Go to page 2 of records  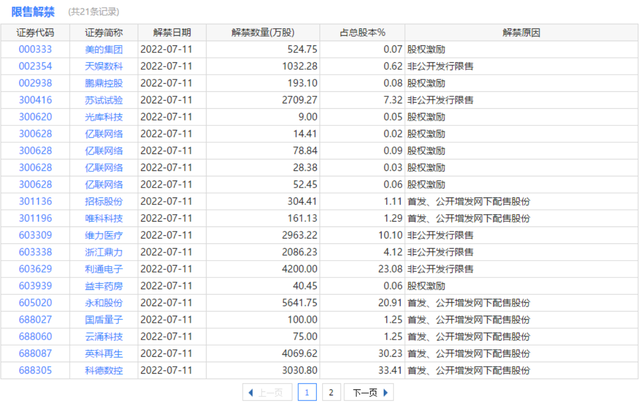(331, 392)
